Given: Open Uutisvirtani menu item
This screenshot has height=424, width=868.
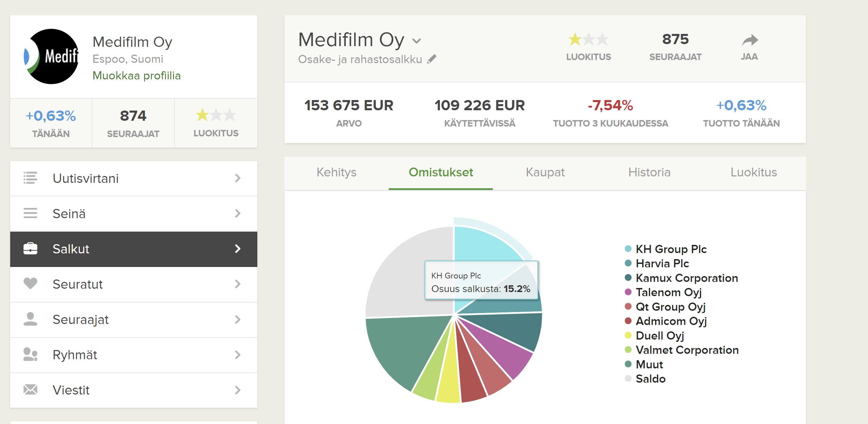Looking at the screenshot, I should click(x=134, y=178).
